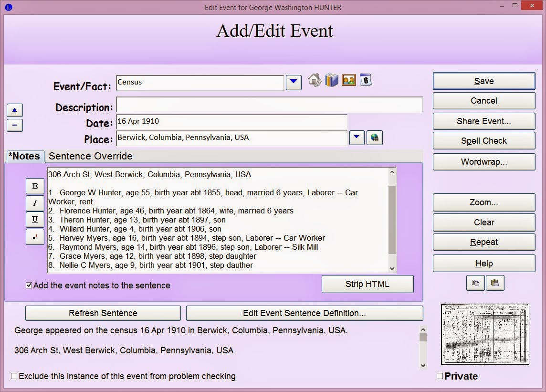Viewport: 546px width, 392px height.
Task: Minimize the Edit Event window
Action: coord(502,6)
